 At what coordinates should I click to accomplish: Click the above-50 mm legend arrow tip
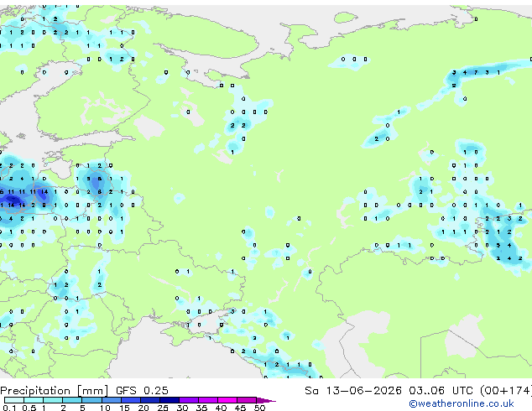click(266, 400)
